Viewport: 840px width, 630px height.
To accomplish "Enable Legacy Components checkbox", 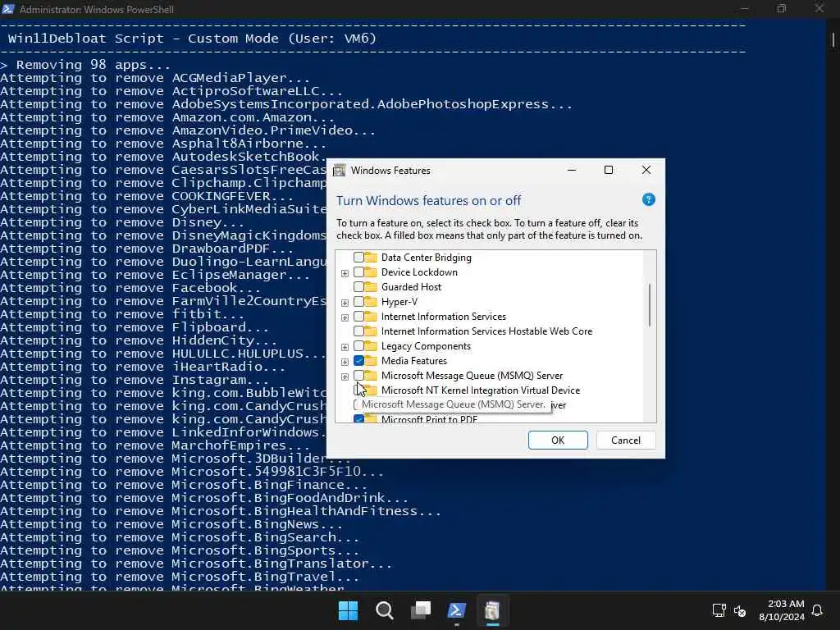I will [x=359, y=346].
